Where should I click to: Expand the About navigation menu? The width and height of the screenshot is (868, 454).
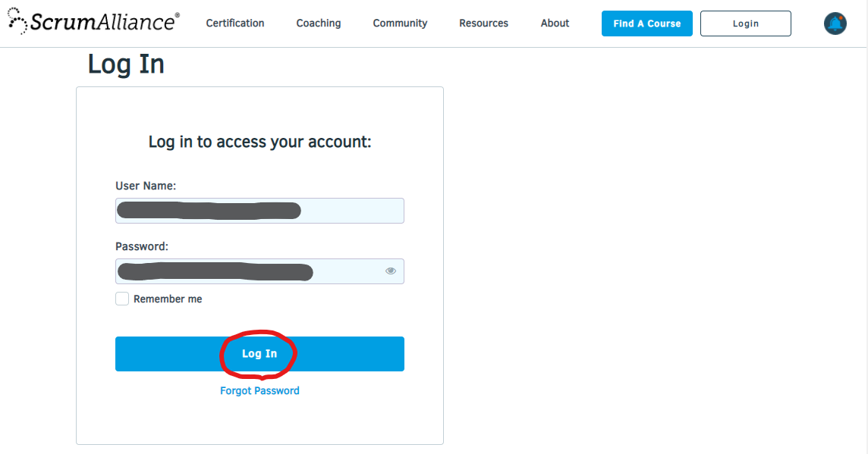[x=555, y=23]
